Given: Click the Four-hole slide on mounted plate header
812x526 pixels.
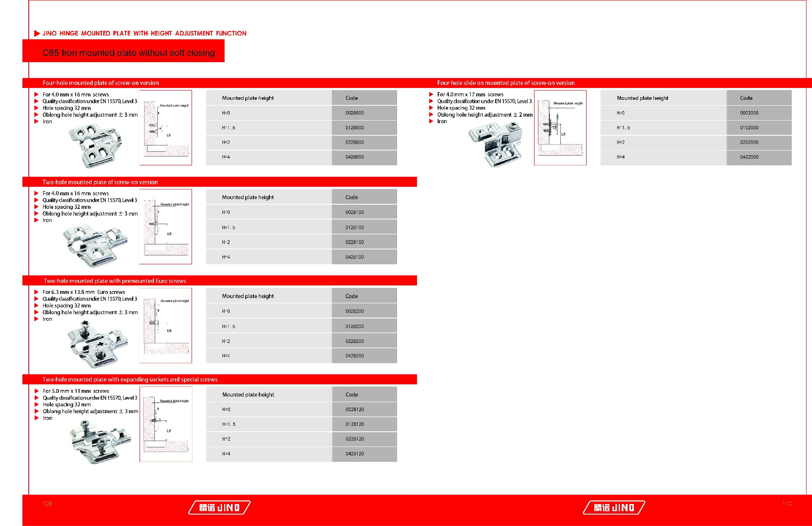Looking at the screenshot, I should 506,83.
